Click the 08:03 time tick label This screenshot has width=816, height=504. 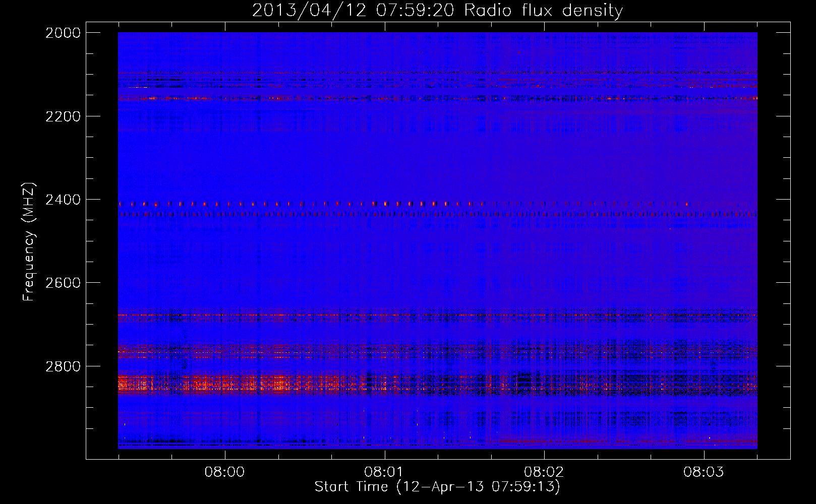pyautogui.click(x=704, y=472)
